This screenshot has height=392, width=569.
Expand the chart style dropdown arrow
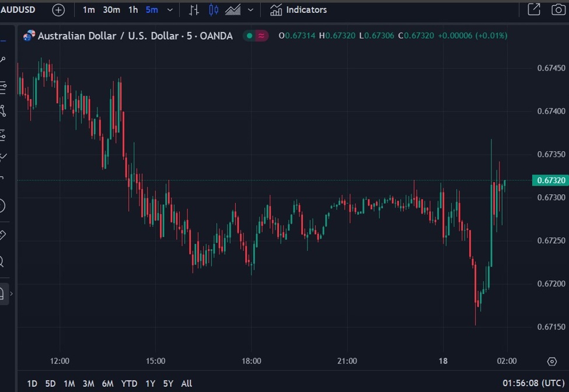250,10
